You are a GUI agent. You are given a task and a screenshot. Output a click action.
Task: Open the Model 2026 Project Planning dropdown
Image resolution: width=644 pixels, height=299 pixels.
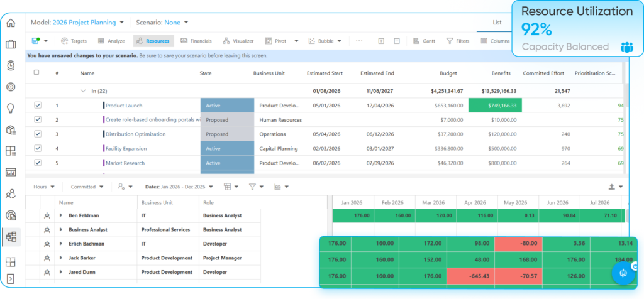(77, 23)
